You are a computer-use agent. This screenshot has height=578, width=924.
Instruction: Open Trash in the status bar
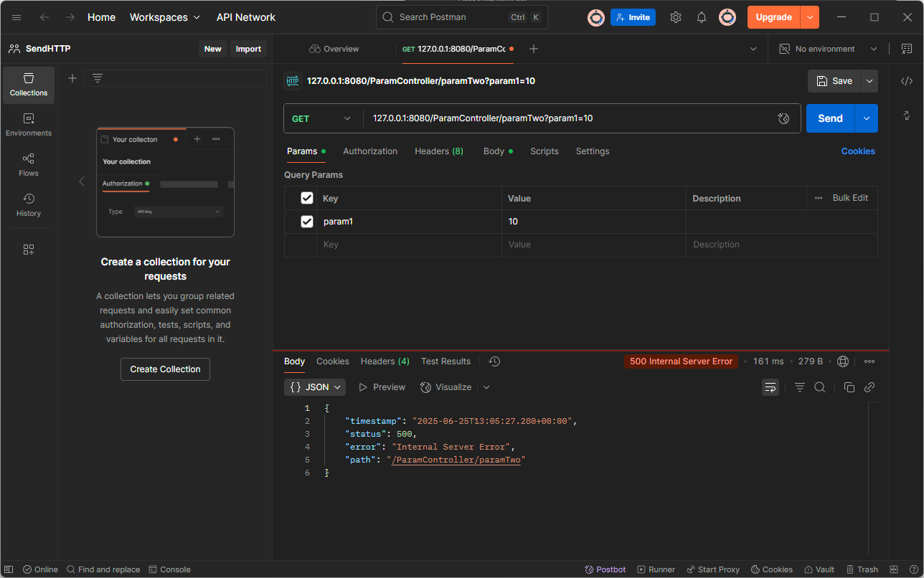(862, 569)
